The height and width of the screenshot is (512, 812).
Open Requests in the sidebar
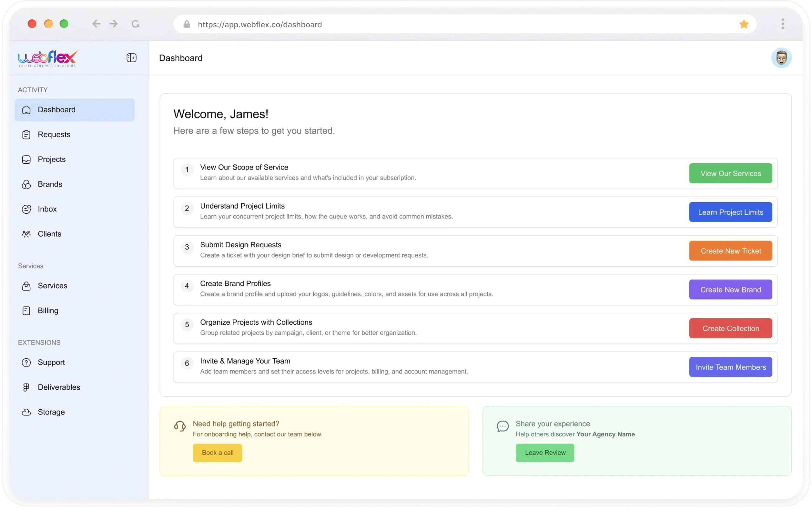(x=54, y=134)
